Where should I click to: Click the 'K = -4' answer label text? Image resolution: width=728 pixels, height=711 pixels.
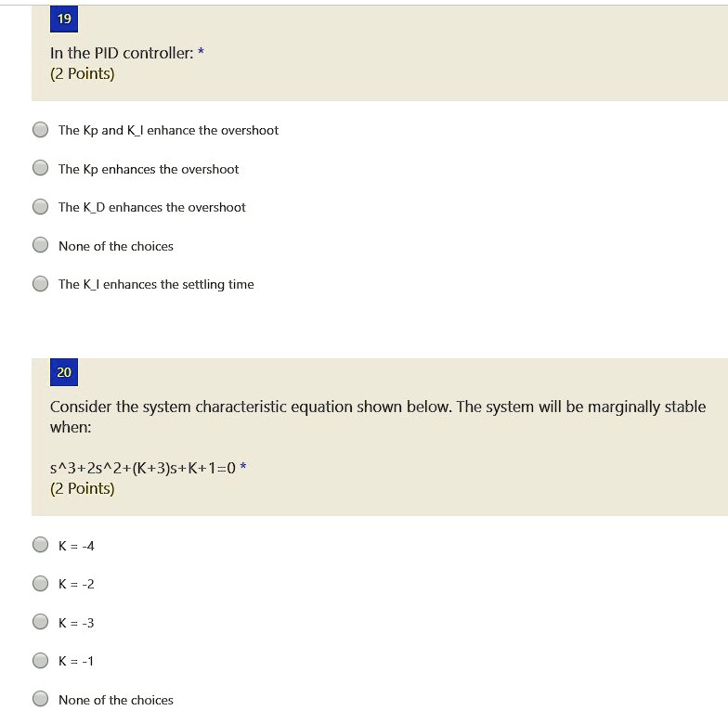tap(76, 546)
